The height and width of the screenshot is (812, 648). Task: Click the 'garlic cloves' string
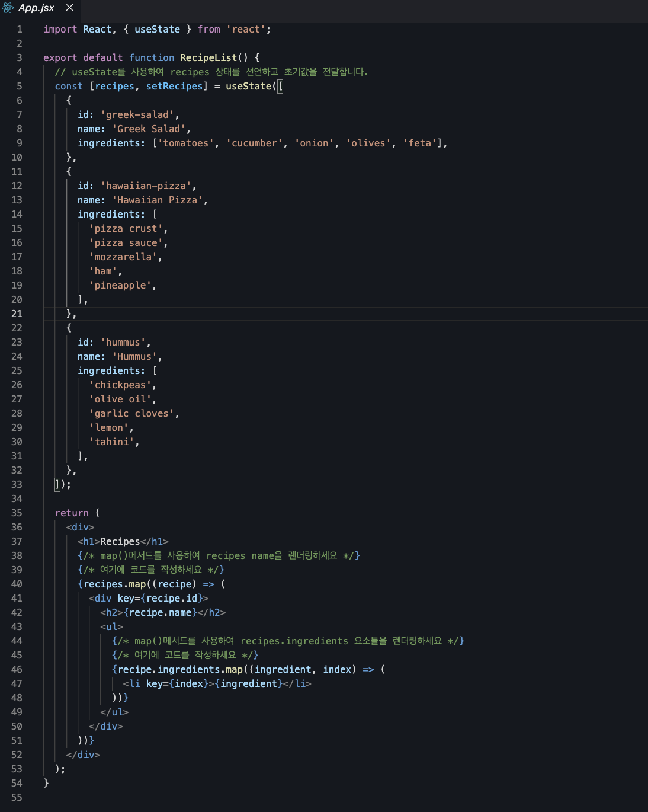(x=131, y=413)
